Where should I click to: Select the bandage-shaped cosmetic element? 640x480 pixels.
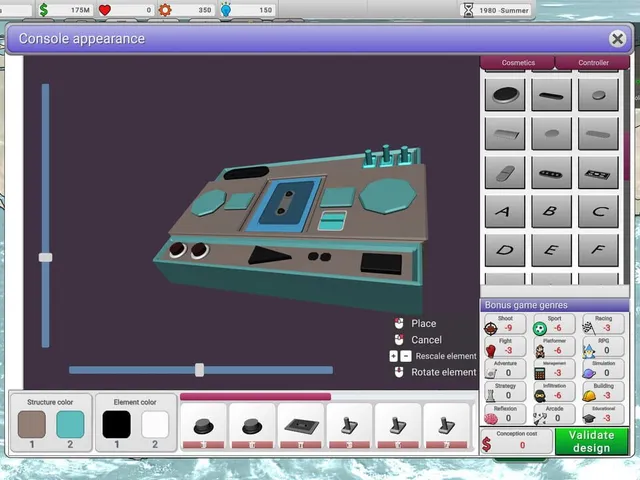pyautogui.click(x=505, y=172)
